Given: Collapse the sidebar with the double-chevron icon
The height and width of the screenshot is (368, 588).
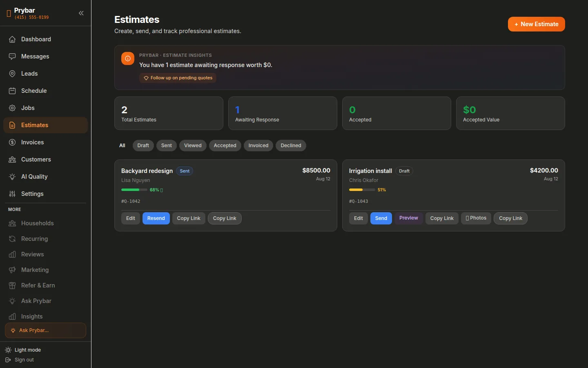Looking at the screenshot, I should pyautogui.click(x=81, y=13).
